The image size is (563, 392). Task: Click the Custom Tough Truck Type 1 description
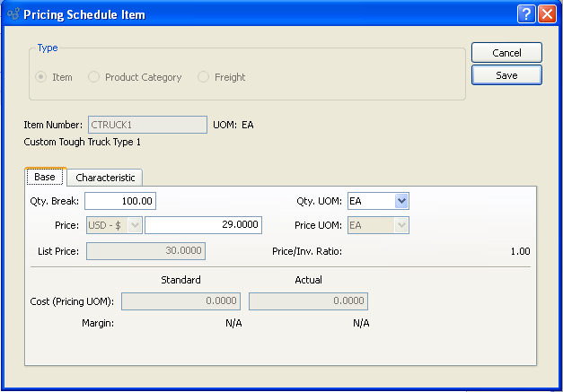tap(83, 142)
